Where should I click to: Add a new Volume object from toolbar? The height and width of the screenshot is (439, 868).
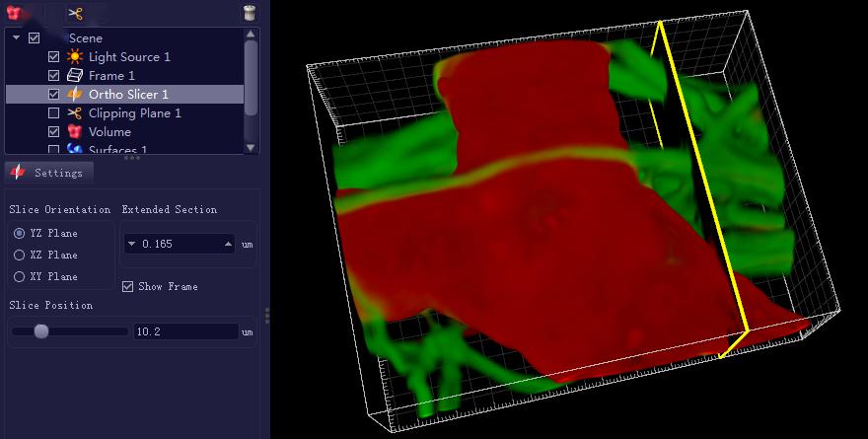click(14, 12)
